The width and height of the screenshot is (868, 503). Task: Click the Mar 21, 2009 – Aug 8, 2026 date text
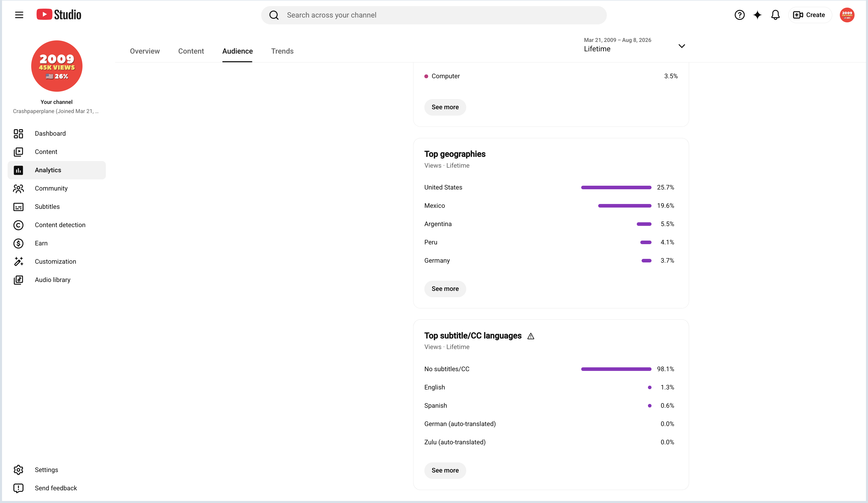[x=617, y=40]
